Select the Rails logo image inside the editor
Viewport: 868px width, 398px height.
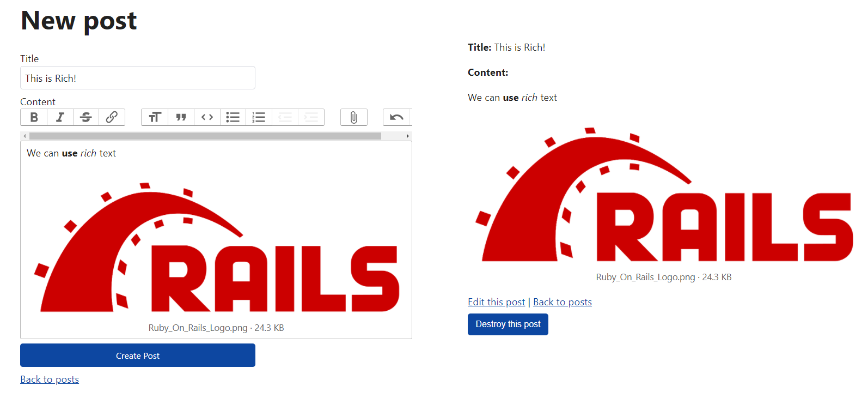[x=217, y=248]
